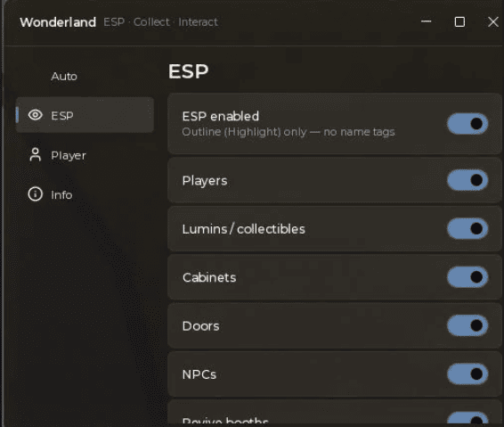Select the ESP label in the sidebar
Viewport: 504px width, 427px height.
point(62,115)
